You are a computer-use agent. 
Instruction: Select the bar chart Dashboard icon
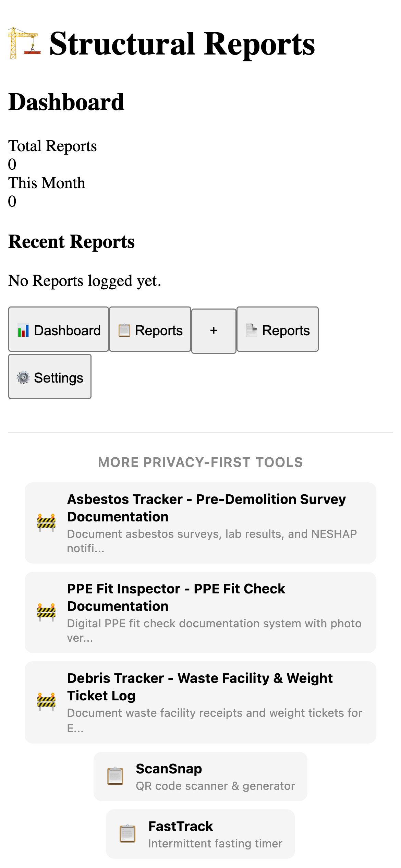[x=23, y=330]
